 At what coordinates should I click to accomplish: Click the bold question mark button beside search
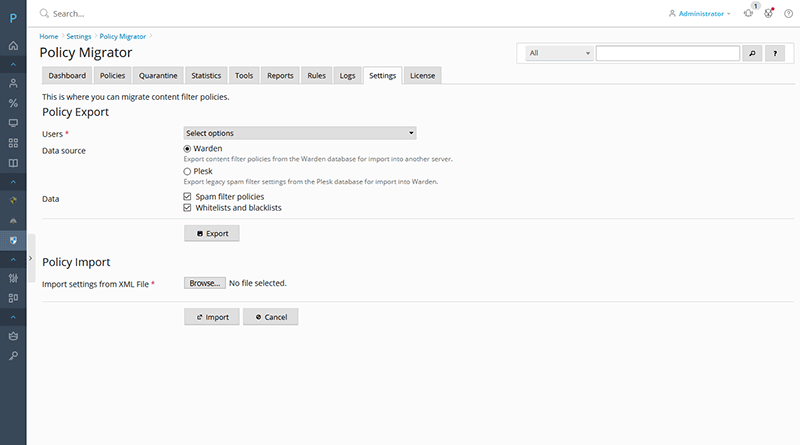(775, 53)
